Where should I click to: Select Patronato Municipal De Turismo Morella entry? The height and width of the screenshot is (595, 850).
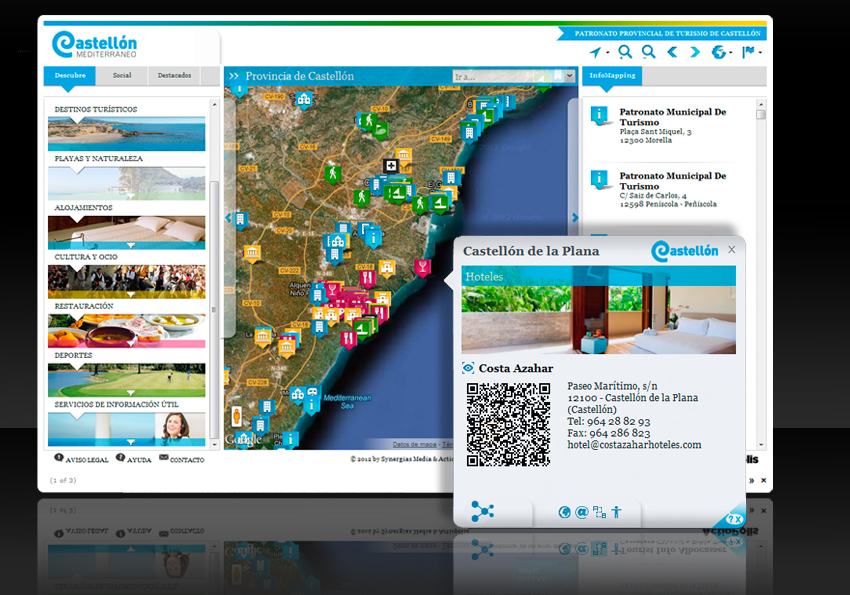pyautogui.click(x=673, y=126)
